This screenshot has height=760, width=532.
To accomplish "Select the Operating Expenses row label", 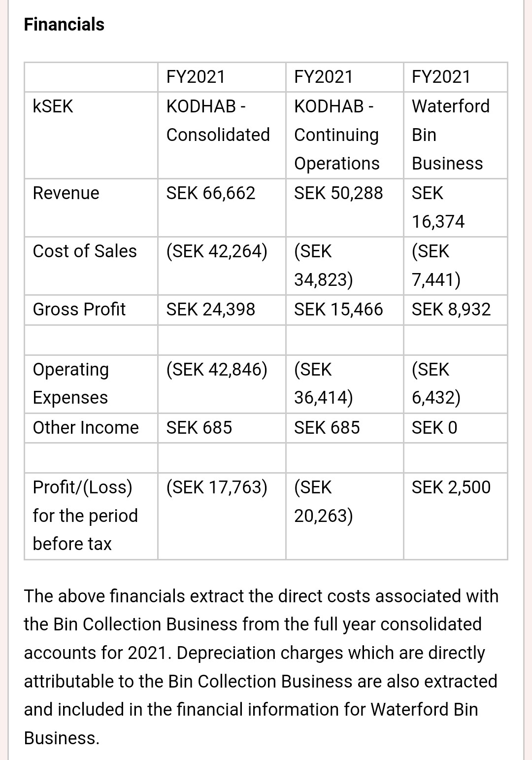I will click(x=71, y=383).
